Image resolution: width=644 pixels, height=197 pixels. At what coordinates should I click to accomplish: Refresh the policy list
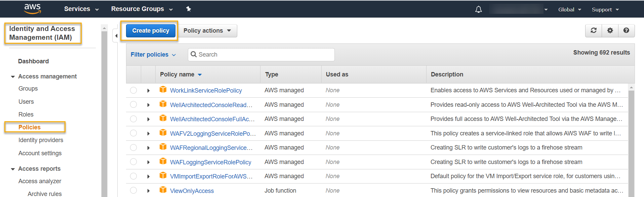(x=594, y=31)
